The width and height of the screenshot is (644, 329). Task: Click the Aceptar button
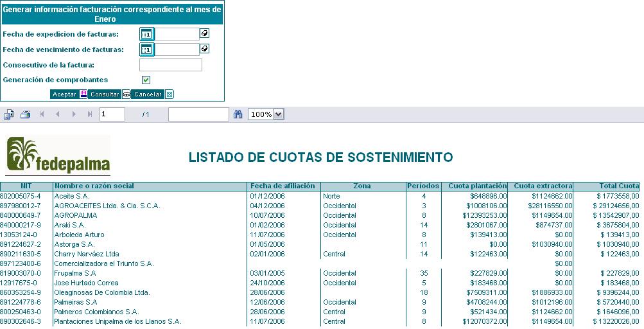(x=65, y=94)
